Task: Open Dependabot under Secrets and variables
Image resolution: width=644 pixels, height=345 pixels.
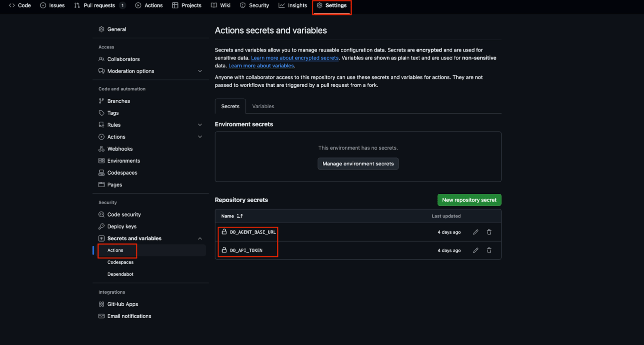Action: pyautogui.click(x=120, y=274)
